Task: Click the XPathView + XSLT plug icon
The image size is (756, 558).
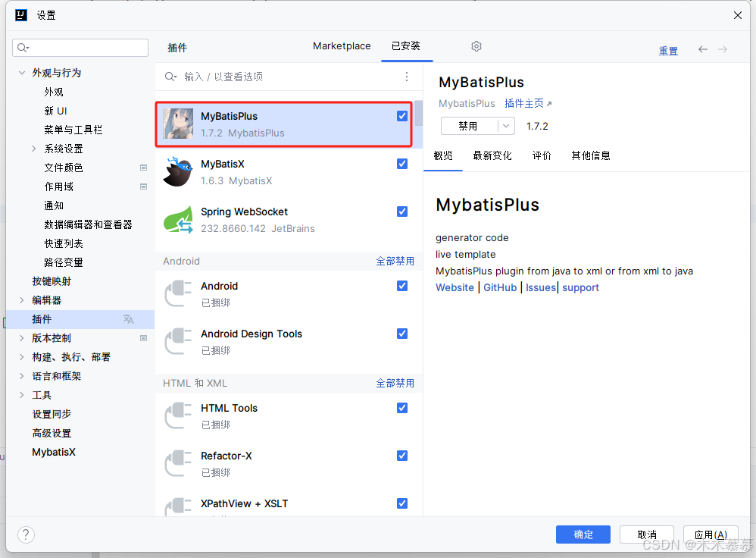Action: point(178,507)
